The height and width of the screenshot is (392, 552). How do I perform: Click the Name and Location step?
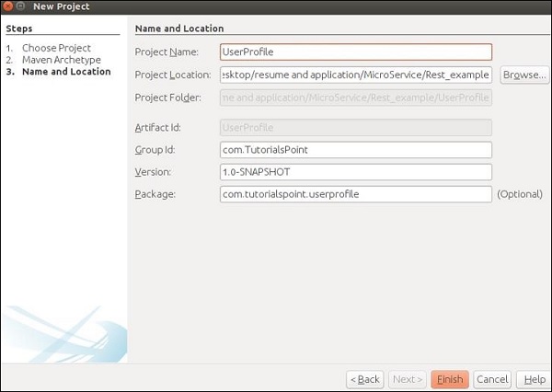point(66,72)
